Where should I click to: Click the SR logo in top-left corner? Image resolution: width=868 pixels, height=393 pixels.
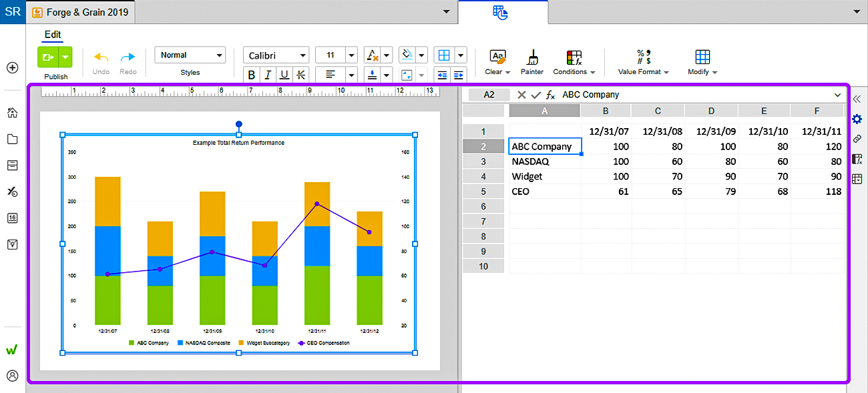13,12
